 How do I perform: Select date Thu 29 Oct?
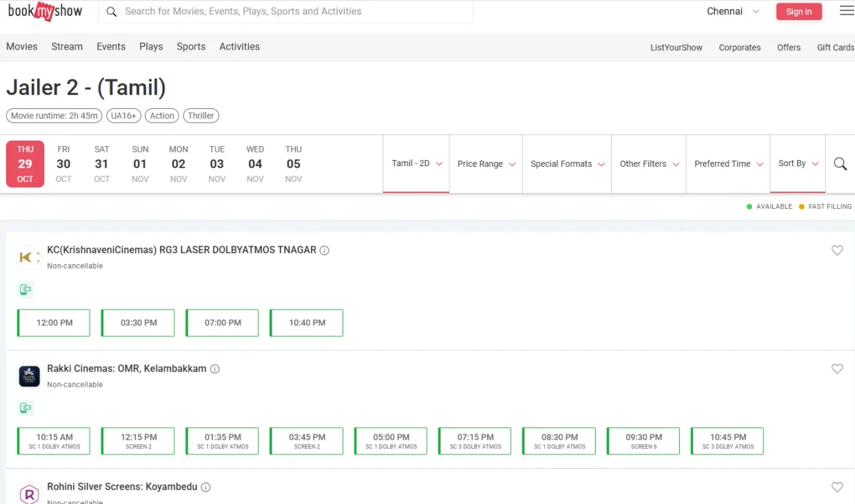point(26,164)
